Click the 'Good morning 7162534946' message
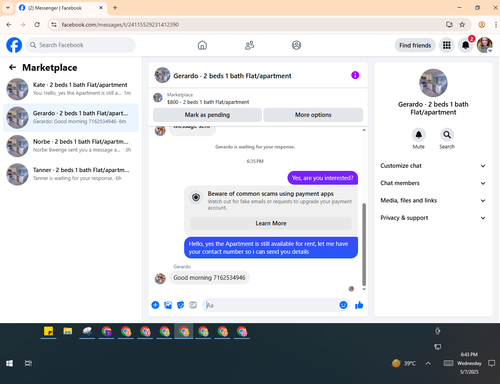 [209, 278]
